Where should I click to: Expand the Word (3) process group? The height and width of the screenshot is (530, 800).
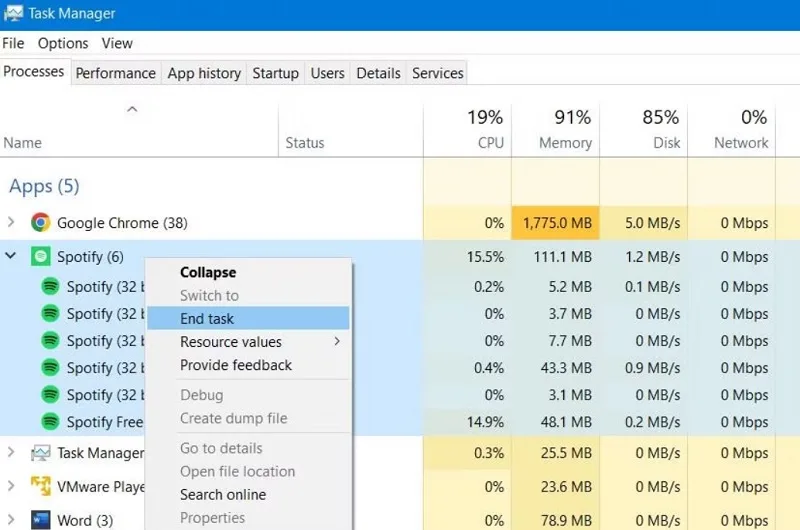pyautogui.click(x=11, y=519)
